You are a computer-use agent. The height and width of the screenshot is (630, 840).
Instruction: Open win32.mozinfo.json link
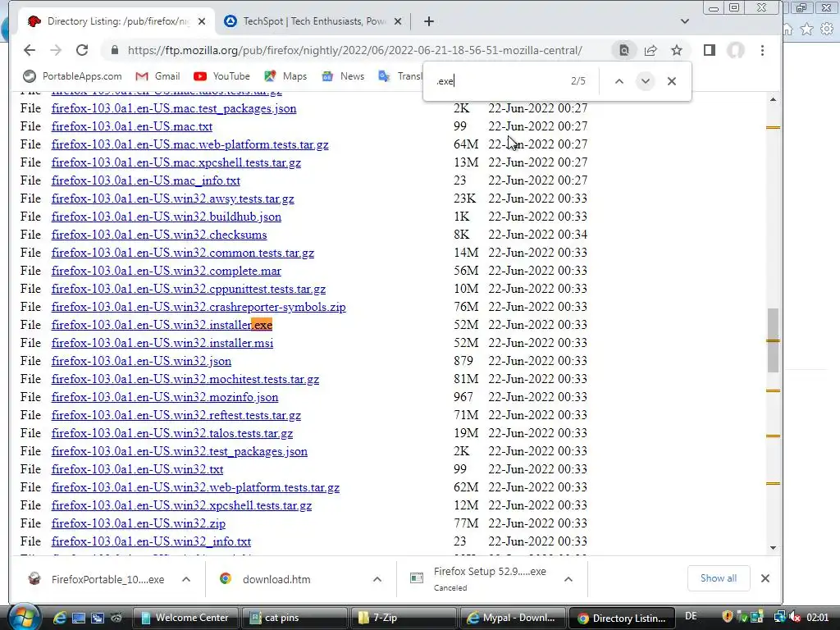click(x=164, y=397)
